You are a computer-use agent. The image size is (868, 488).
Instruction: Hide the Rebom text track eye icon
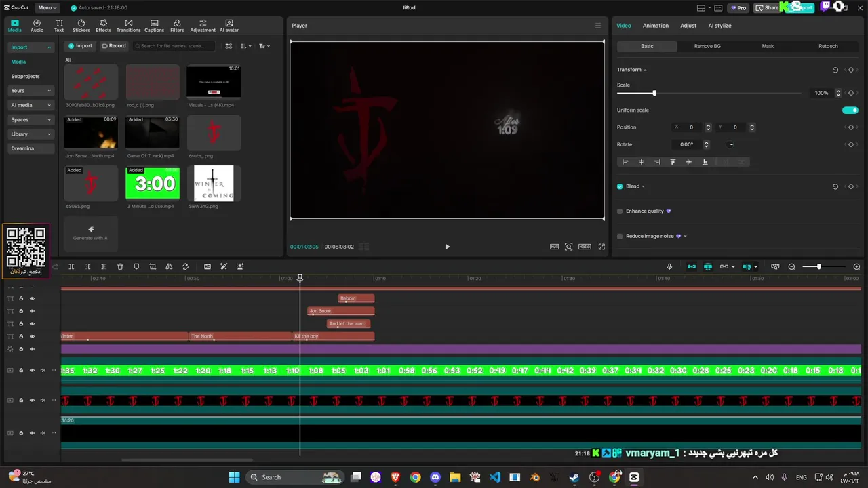(x=32, y=298)
